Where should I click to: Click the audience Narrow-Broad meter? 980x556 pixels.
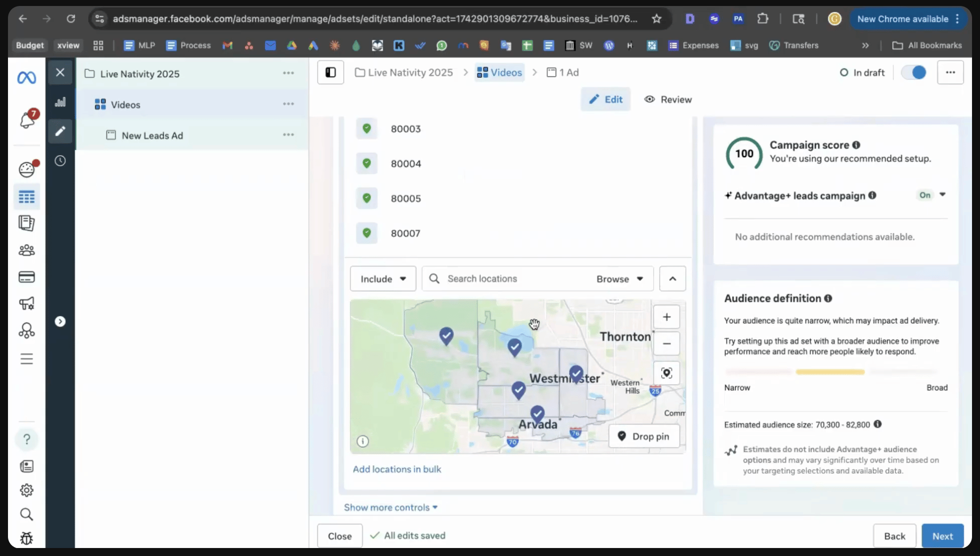(x=830, y=372)
